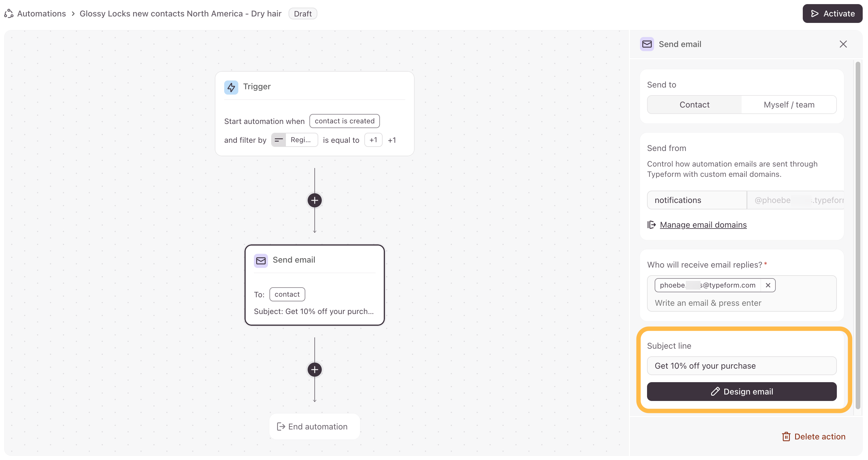Open the 'contact is created' trigger dropdown
The height and width of the screenshot is (460, 868).
pyautogui.click(x=344, y=121)
